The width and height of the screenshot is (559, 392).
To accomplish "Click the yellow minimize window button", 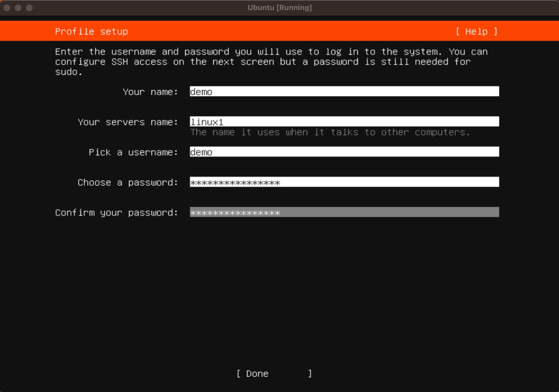I will (x=18, y=8).
